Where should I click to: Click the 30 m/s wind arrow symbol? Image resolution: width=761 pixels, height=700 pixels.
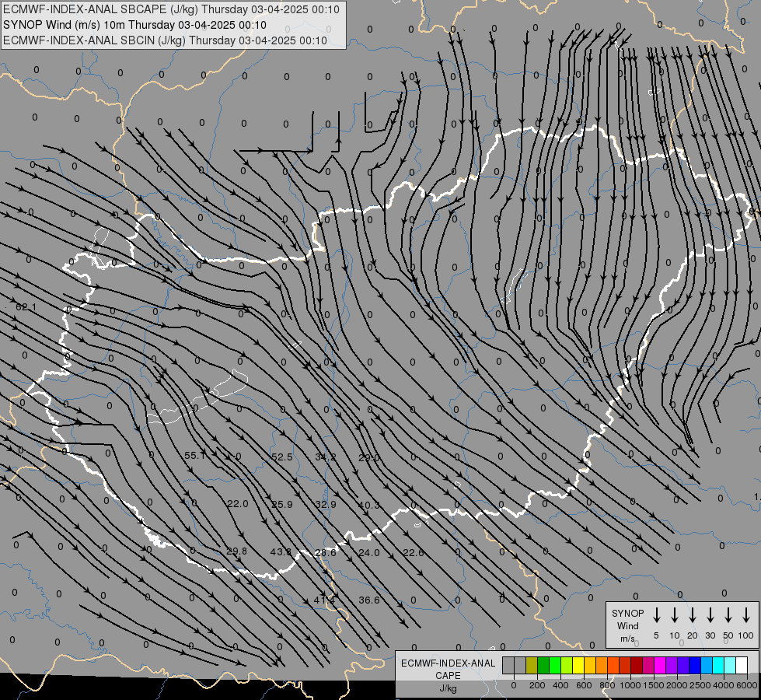point(710,615)
